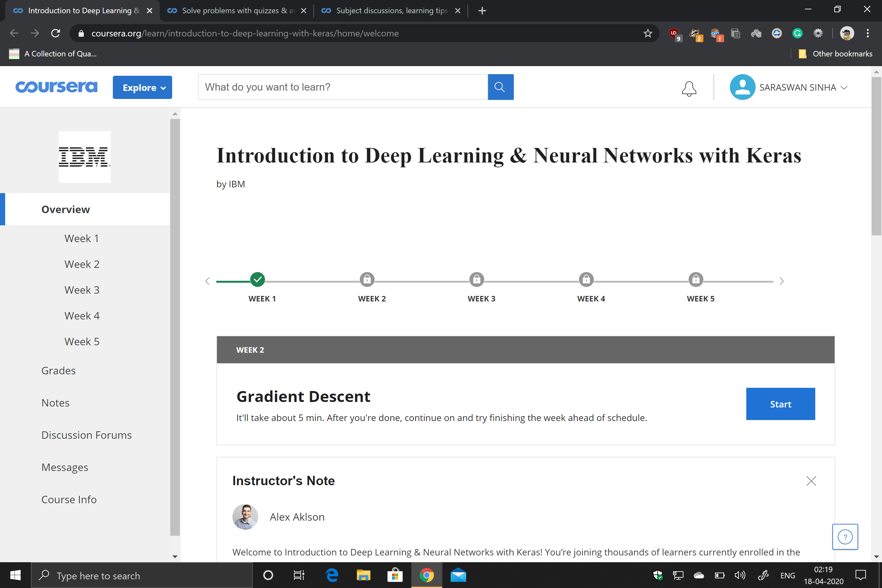The image size is (882, 588).
Task: Click the page vertical scrollbar thumb
Action: click(x=877, y=156)
